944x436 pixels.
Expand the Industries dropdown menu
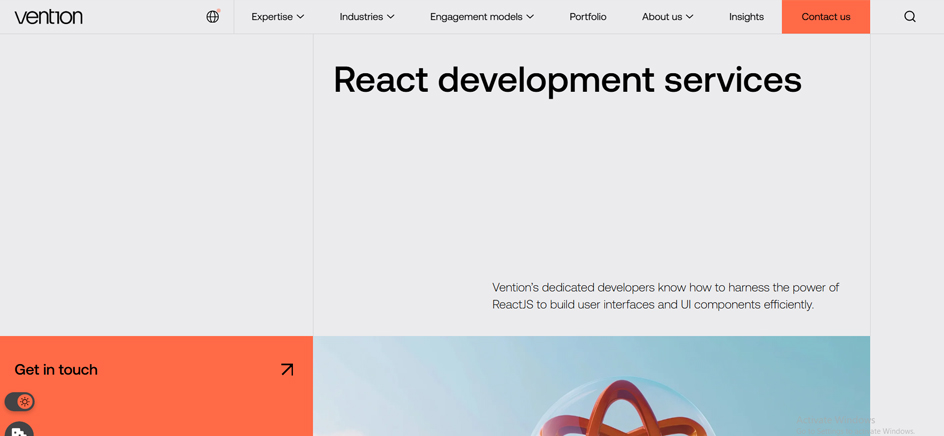pyautogui.click(x=367, y=17)
